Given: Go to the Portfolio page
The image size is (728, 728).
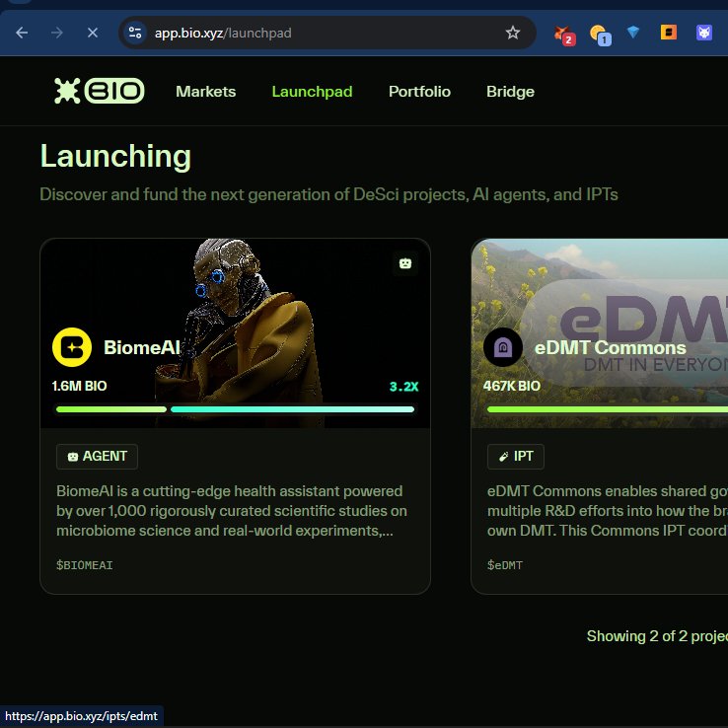Looking at the screenshot, I should [x=419, y=92].
